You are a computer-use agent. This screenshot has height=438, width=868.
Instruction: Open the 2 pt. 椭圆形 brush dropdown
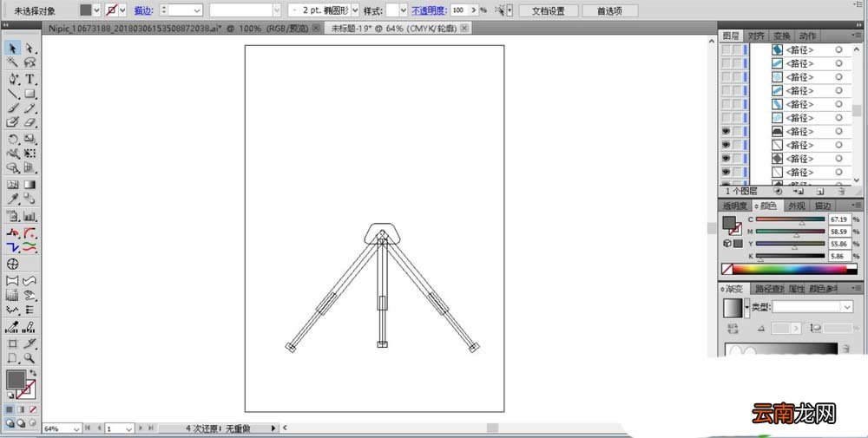pyautogui.click(x=355, y=10)
